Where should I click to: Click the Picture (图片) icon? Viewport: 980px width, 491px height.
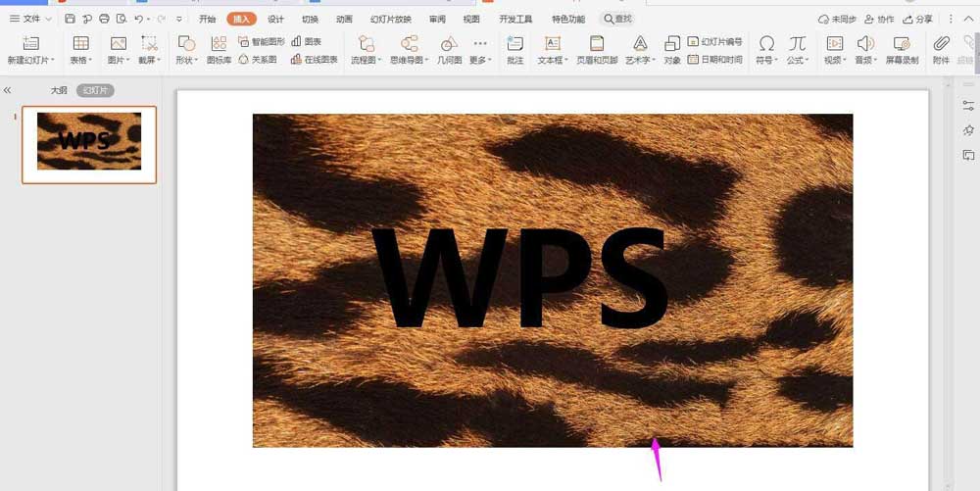(119, 43)
